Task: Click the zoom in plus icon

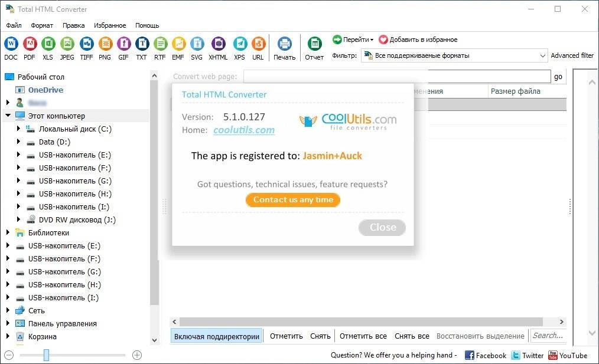Action: (x=137, y=355)
